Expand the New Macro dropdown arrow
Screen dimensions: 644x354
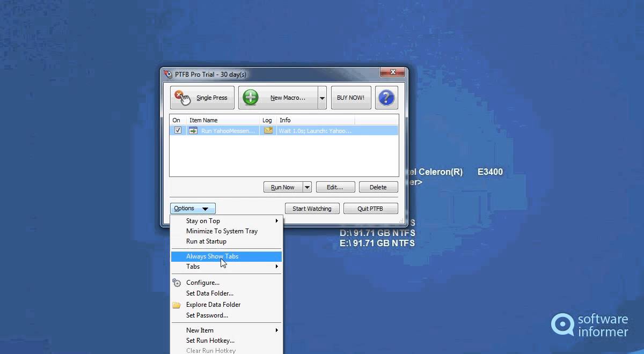coord(323,98)
